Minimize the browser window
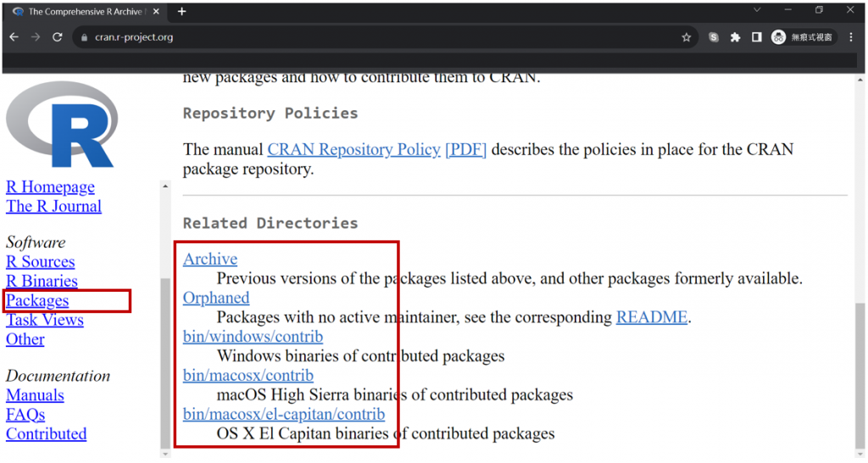 (787, 10)
